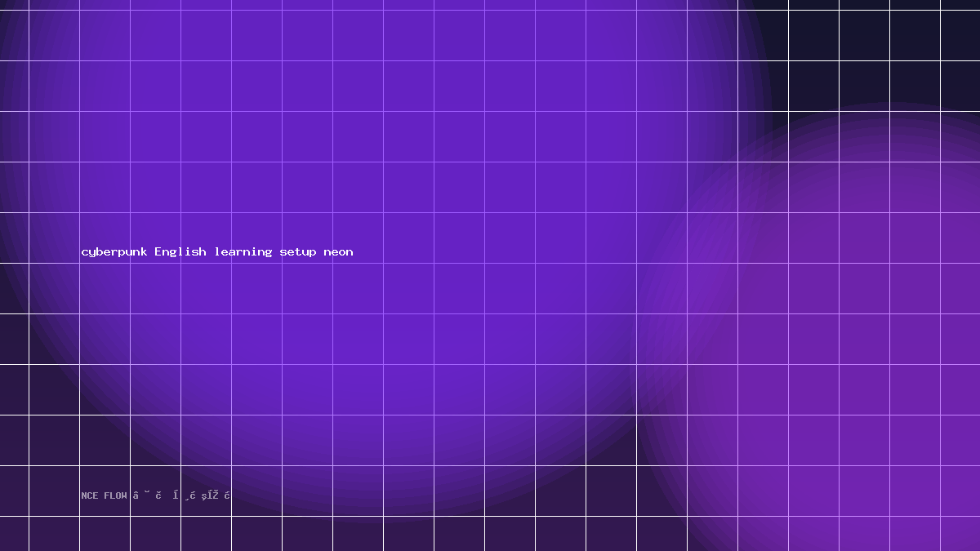The width and height of the screenshot is (980, 551).
Task: Click the "NCE" text in the footer
Action: point(90,495)
